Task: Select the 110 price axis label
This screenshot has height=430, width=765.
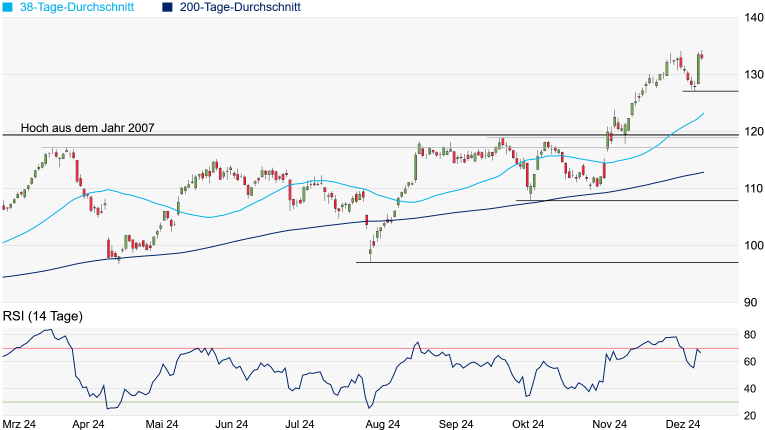Action: click(x=752, y=189)
